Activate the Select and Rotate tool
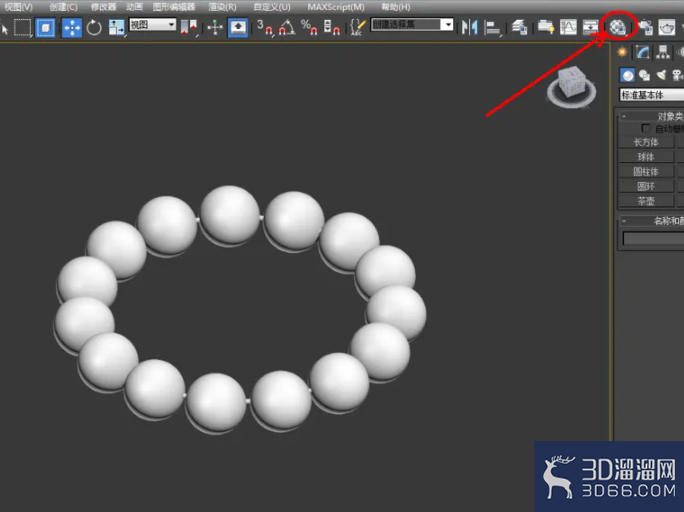Viewport: 684px width, 512px height. [94, 28]
